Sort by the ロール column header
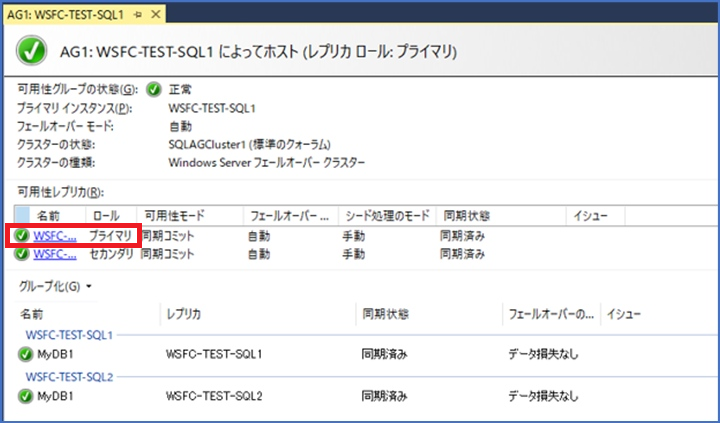The width and height of the screenshot is (720, 423). click(106, 215)
